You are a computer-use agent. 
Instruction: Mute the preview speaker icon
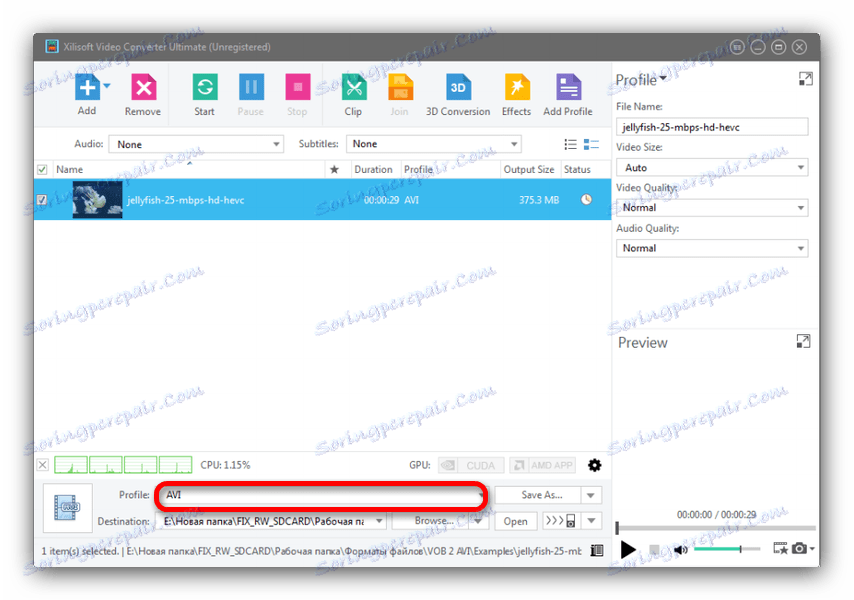[680, 549]
